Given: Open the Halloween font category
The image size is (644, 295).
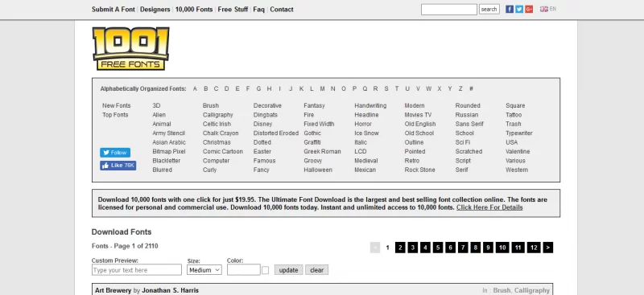Looking at the screenshot, I should point(318,170).
